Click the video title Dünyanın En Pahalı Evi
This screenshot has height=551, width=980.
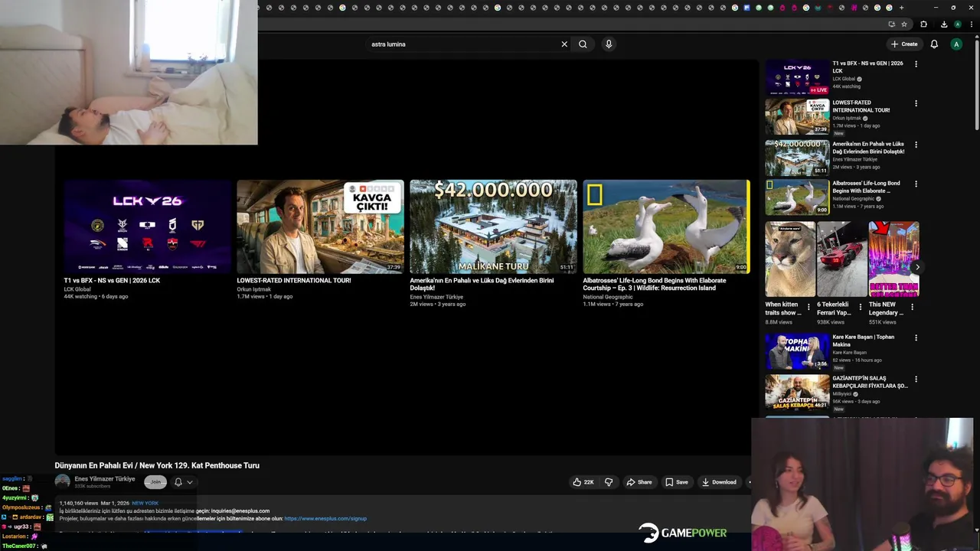click(157, 465)
